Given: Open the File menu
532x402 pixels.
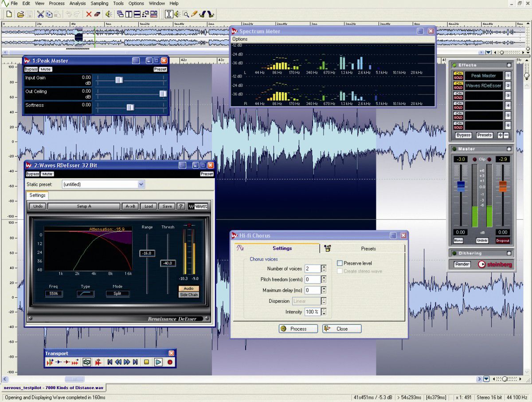Looking at the screenshot, I should (14, 3).
